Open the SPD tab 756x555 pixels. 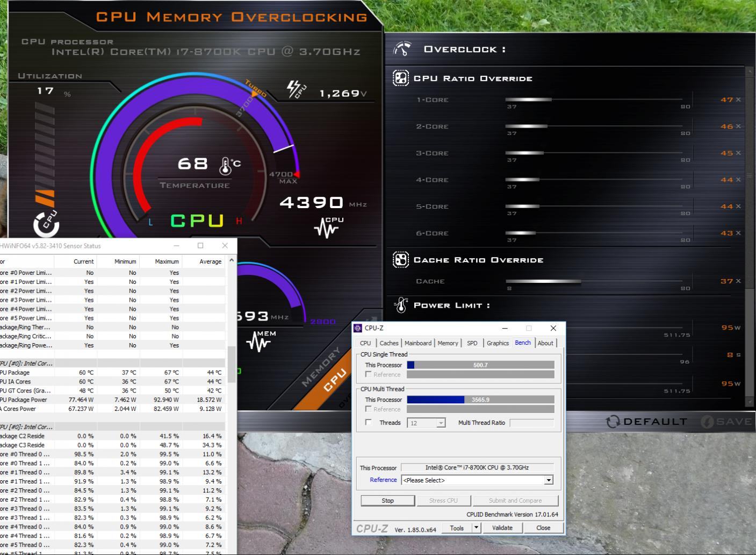pos(472,343)
